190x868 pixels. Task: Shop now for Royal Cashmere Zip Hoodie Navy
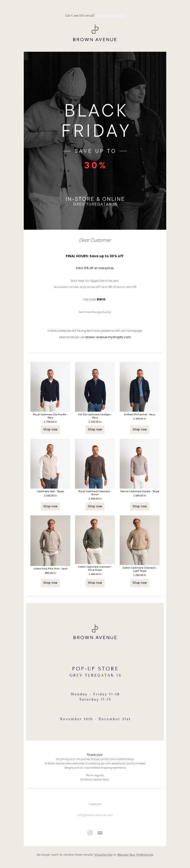pyautogui.click(x=50, y=429)
